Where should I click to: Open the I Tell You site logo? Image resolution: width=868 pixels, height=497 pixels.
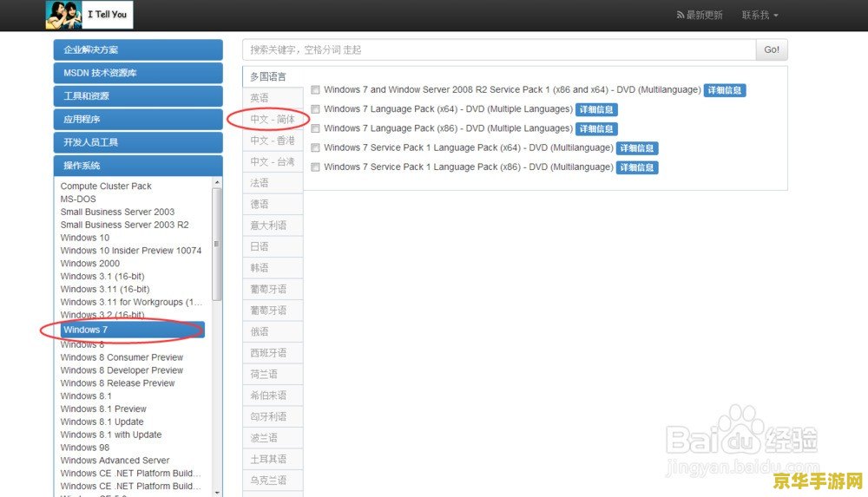(89, 15)
